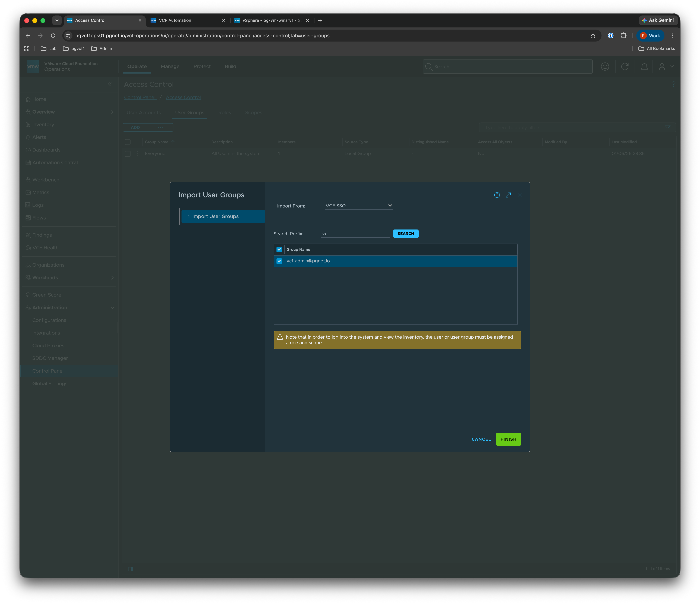Focus the top Search box

(x=507, y=67)
